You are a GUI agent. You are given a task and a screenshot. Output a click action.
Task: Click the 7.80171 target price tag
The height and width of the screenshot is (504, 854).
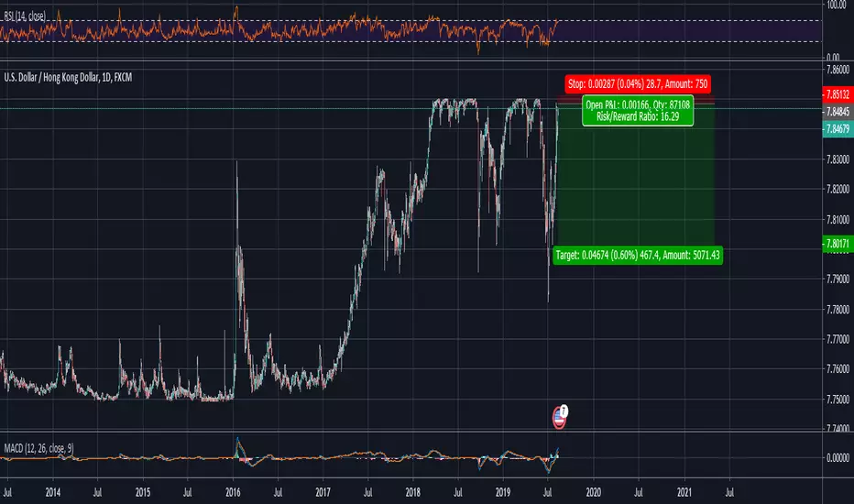pyautogui.click(x=838, y=244)
